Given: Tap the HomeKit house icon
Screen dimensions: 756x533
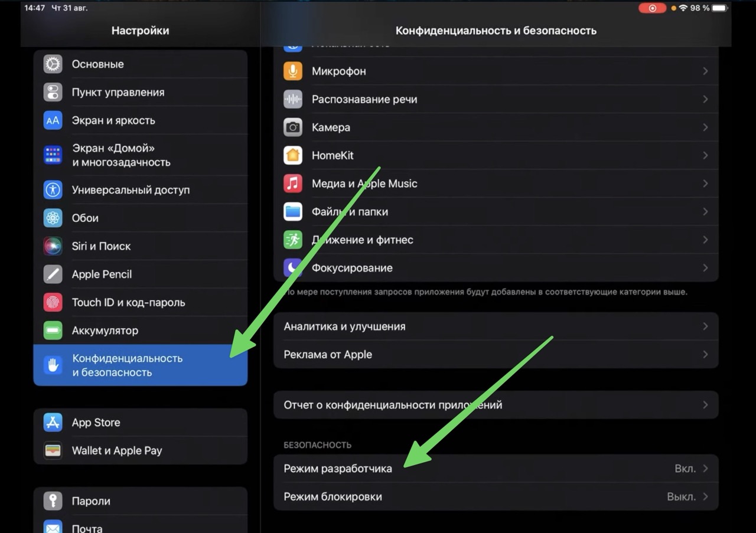Looking at the screenshot, I should click(292, 156).
